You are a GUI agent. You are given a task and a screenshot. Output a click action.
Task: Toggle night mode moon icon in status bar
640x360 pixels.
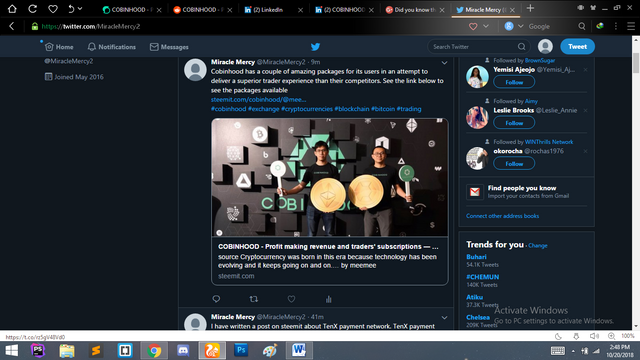tap(558, 336)
